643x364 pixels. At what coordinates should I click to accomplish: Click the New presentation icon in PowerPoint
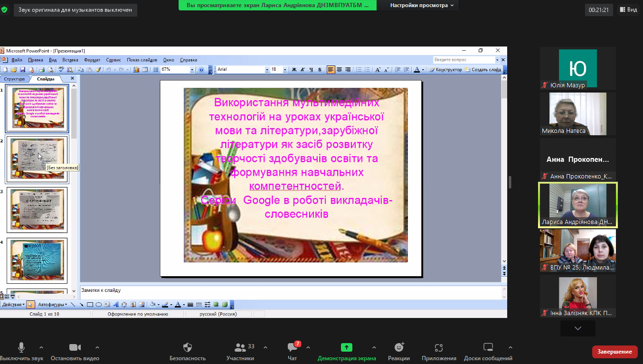click(x=5, y=69)
